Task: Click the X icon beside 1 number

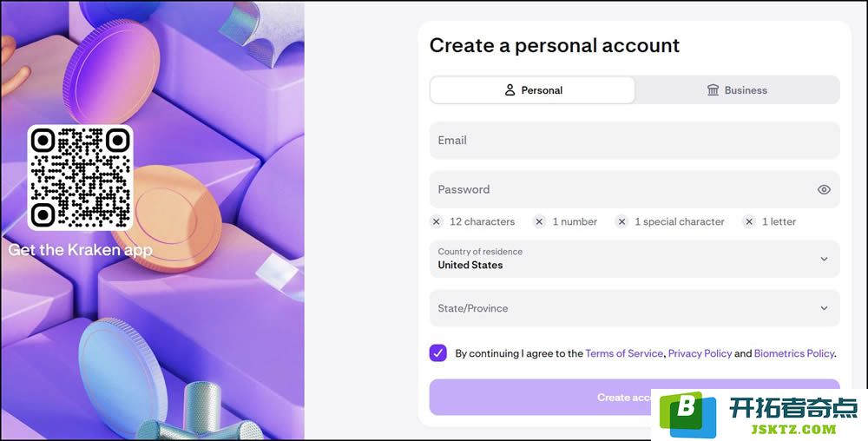Action: [x=539, y=221]
